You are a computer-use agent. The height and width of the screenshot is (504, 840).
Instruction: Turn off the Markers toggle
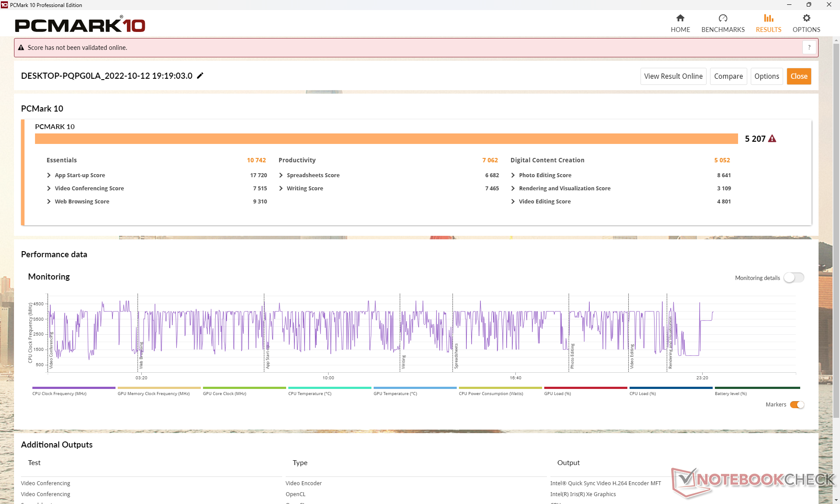pyautogui.click(x=797, y=405)
